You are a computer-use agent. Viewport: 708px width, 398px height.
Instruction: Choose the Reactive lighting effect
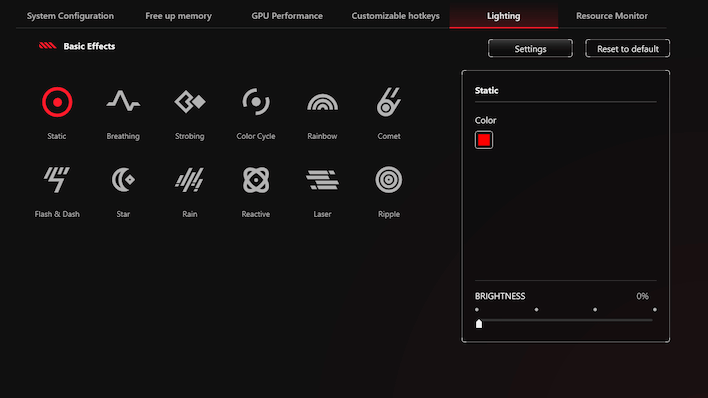tap(256, 180)
